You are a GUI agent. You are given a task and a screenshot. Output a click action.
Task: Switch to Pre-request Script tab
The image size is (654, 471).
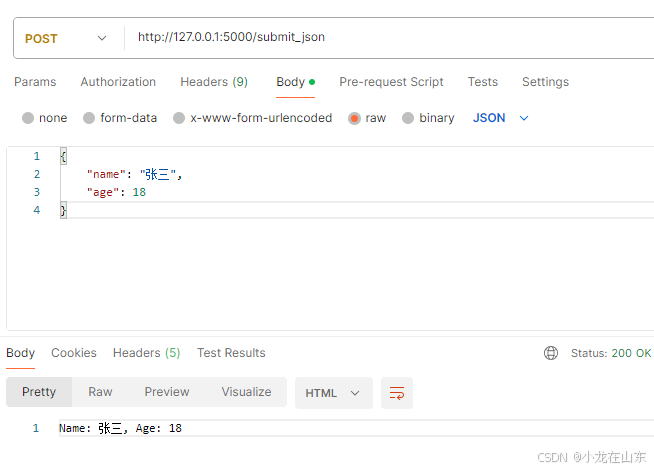[391, 82]
